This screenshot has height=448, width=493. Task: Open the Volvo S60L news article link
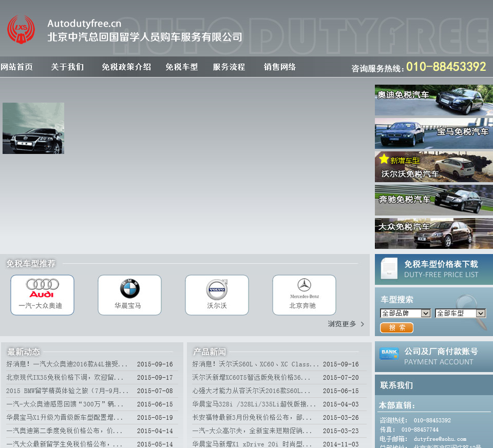[255, 364]
